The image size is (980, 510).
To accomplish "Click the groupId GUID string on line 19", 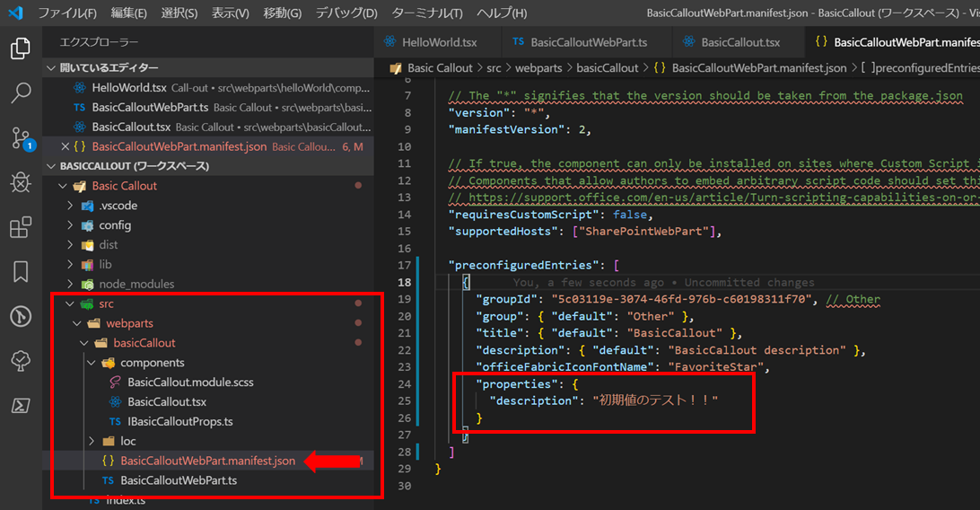I will [681, 299].
